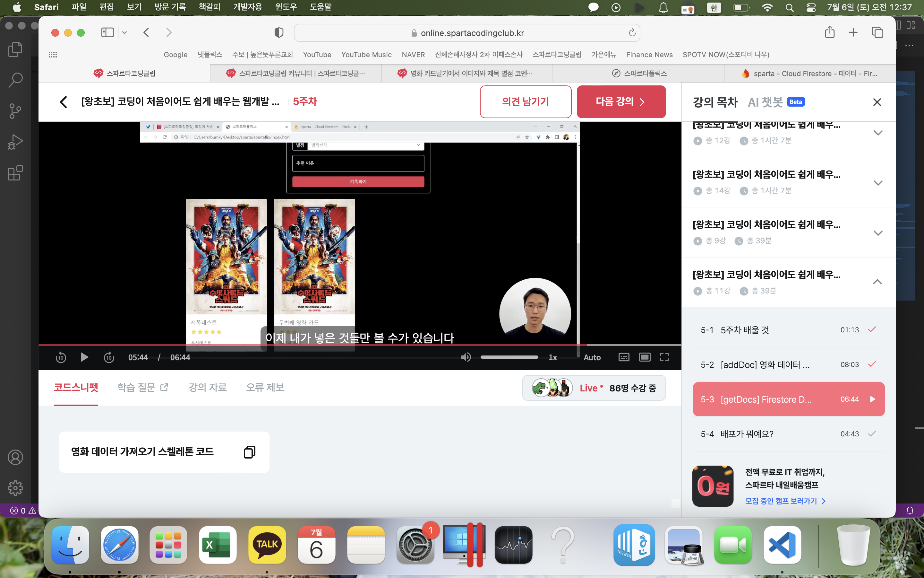Open VS Code Explorer icon in sidebar

[15, 49]
